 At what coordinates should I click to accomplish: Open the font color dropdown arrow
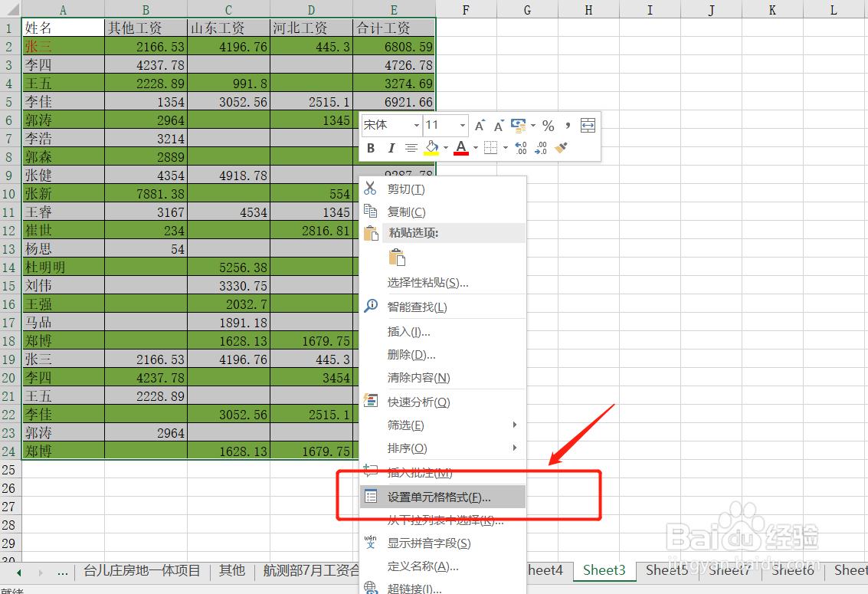click(476, 148)
